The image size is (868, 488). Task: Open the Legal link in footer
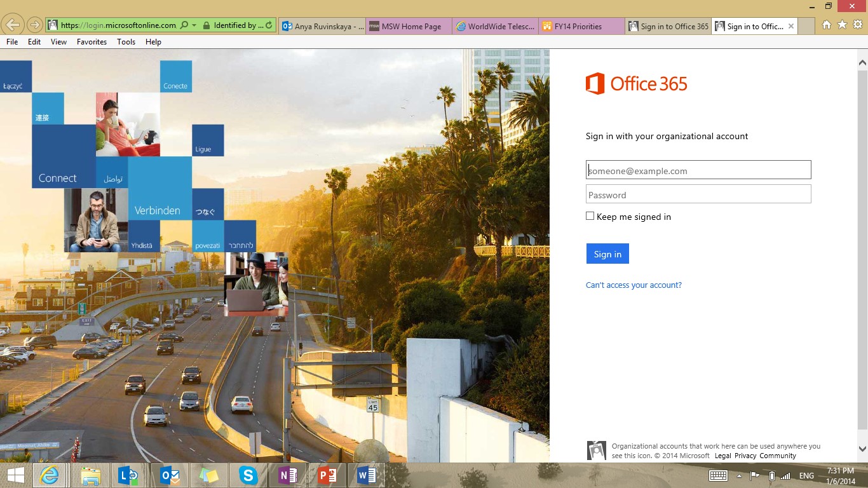pyautogui.click(x=722, y=456)
